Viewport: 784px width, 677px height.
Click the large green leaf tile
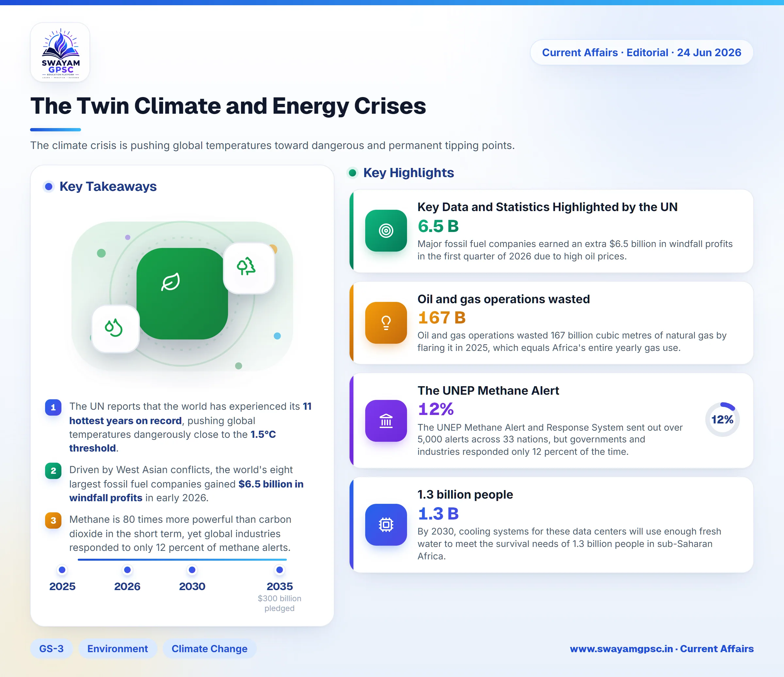pyautogui.click(x=182, y=293)
